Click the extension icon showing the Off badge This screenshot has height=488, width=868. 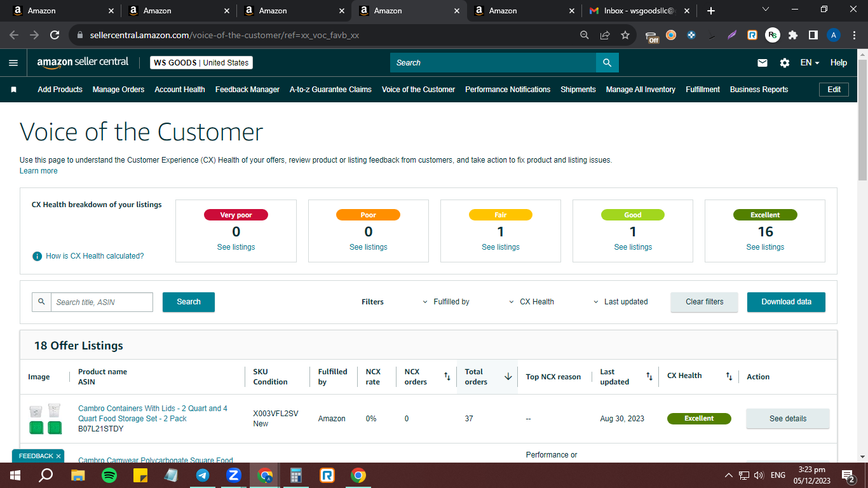coord(652,36)
